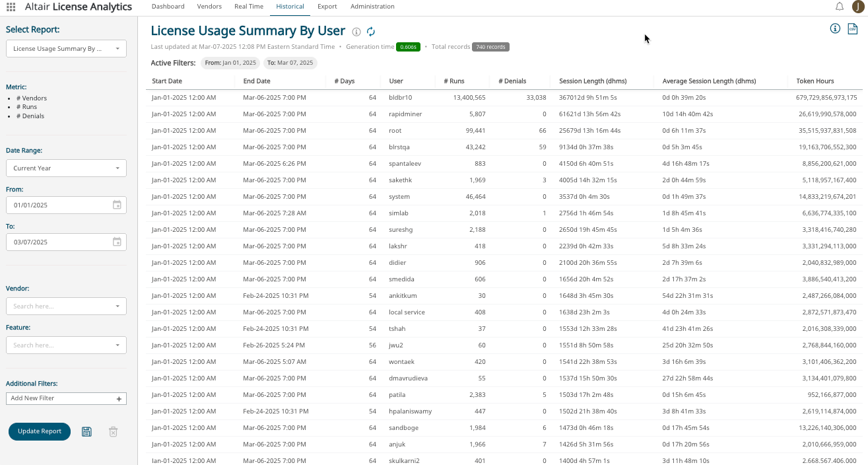This screenshot has height=465, width=868.
Task: Click user root in the table
Action: pos(395,131)
